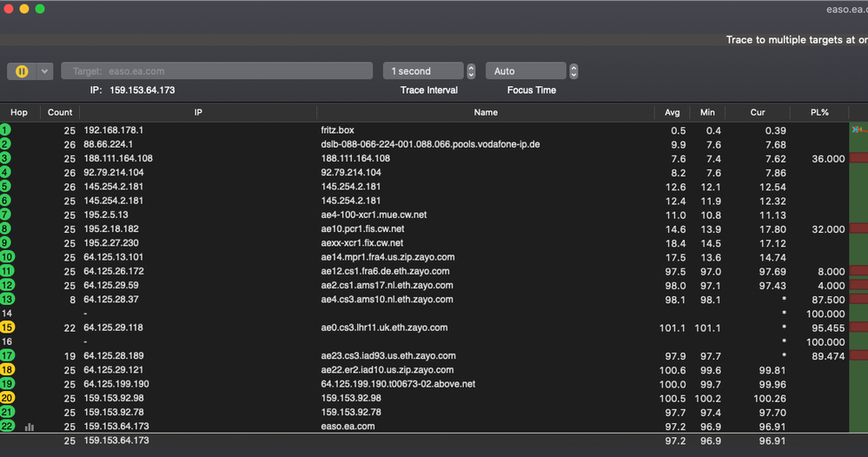Select hop 21 circle for 159.153.92.78
Image resolution: width=868 pixels, height=457 pixels.
(x=7, y=412)
